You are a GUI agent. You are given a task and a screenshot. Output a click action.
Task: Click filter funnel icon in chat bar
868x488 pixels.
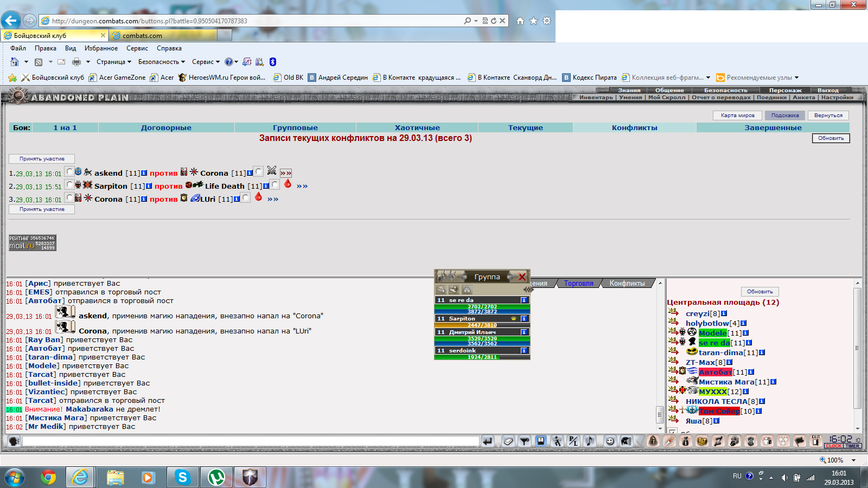[x=524, y=441]
